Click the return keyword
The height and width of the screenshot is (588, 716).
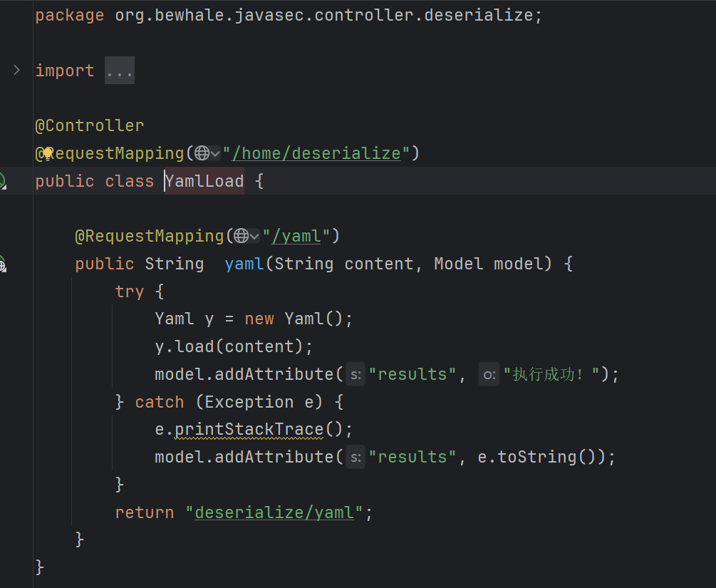coord(145,512)
